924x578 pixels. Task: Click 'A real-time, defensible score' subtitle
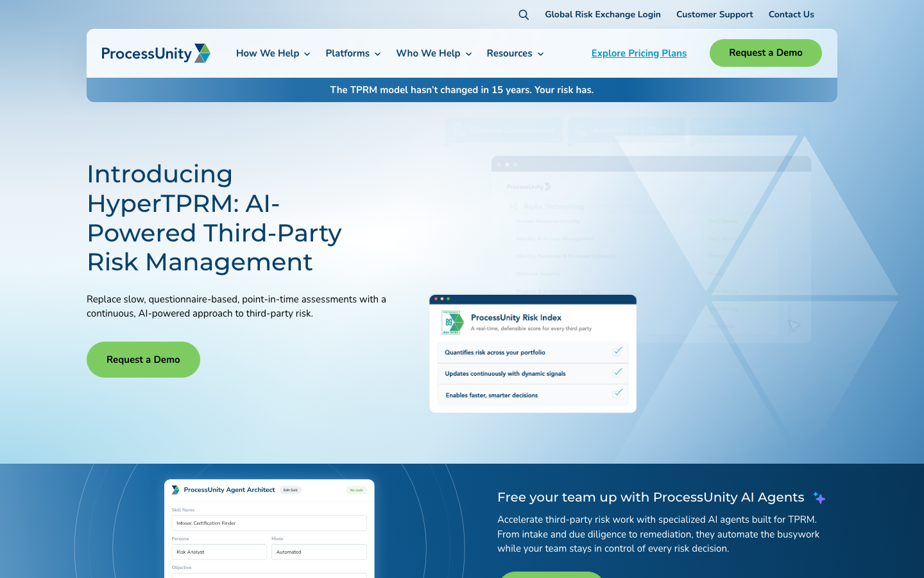tap(531, 329)
